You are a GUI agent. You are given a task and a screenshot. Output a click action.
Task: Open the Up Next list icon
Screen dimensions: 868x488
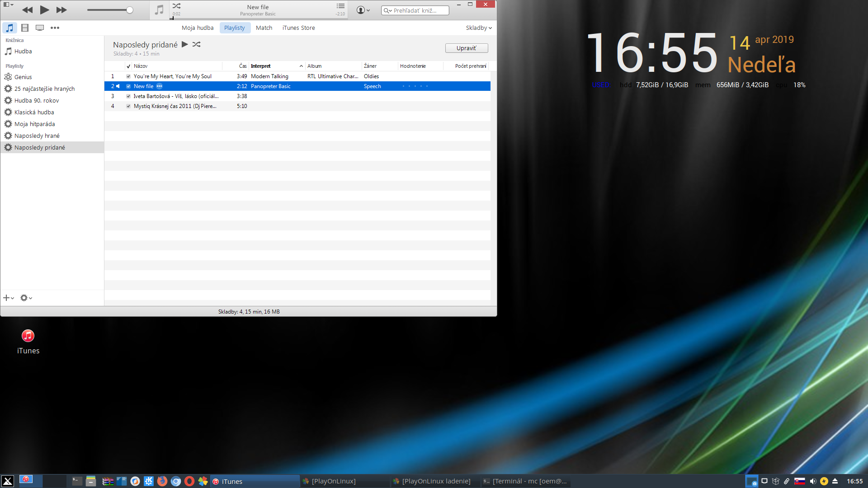coord(340,6)
